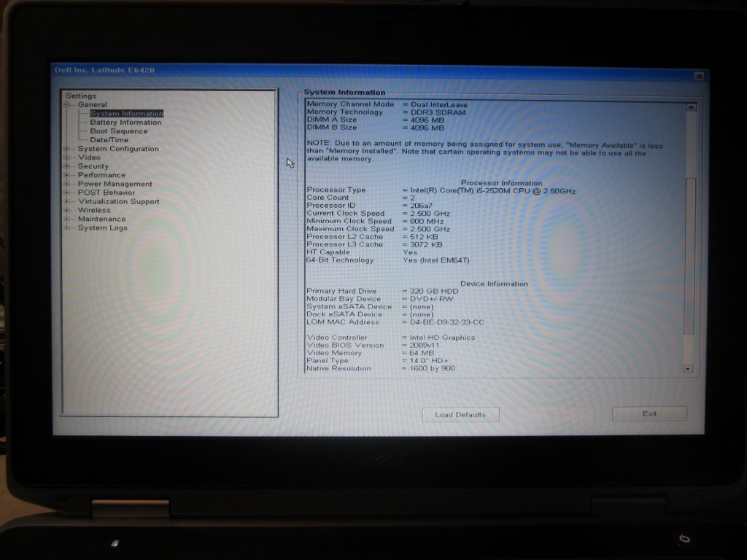This screenshot has width=747, height=560.
Task: Expand the Security settings node
Action: [x=67, y=166]
